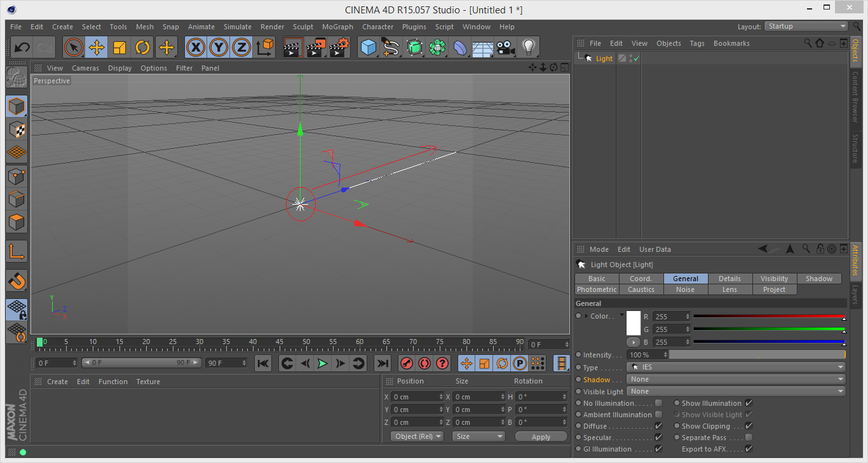The width and height of the screenshot is (868, 463).
Task: Expand the Object (Rel) coordinate dropdown
Action: pos(417,436)
